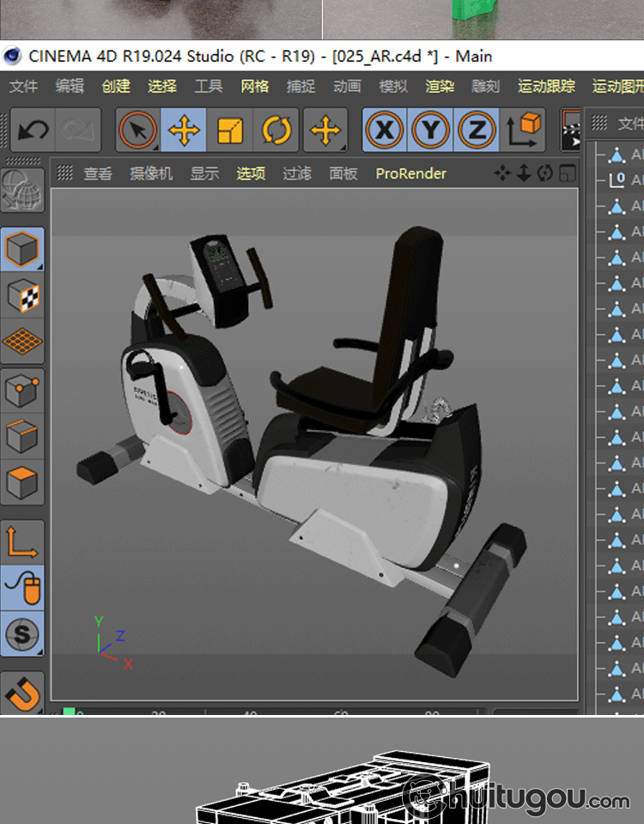Viewport: 644px width, 824px height.
Task: Open the 文件 menu in menu bar
Action: [23, 86]
